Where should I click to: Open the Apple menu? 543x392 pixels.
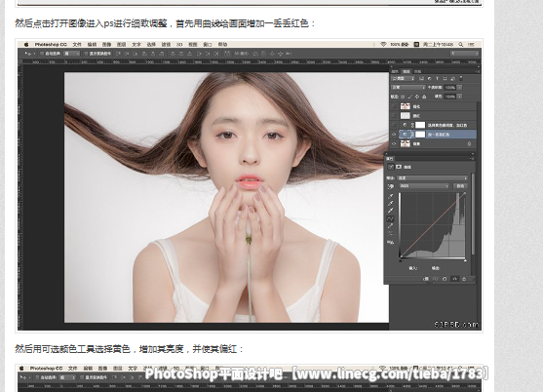click(26, 44)
